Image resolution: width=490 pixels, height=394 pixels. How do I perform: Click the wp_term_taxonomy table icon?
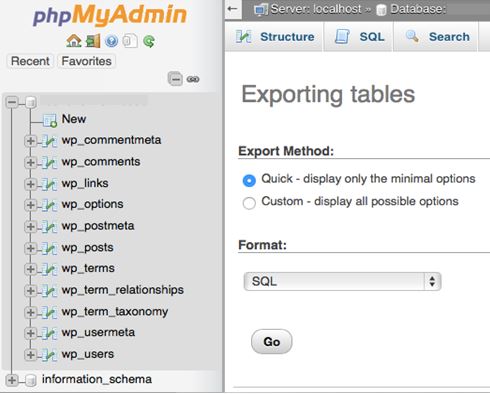tap(50, 312)
